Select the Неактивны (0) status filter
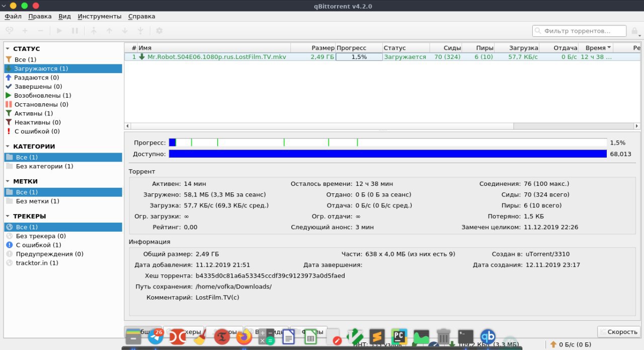Screen dimensions: 644x350 point(63,122)
